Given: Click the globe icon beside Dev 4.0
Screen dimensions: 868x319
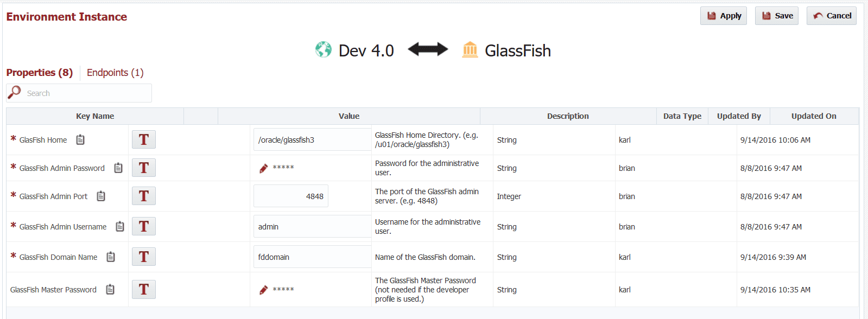Looking at the screenshot, I should pos(323,50).
